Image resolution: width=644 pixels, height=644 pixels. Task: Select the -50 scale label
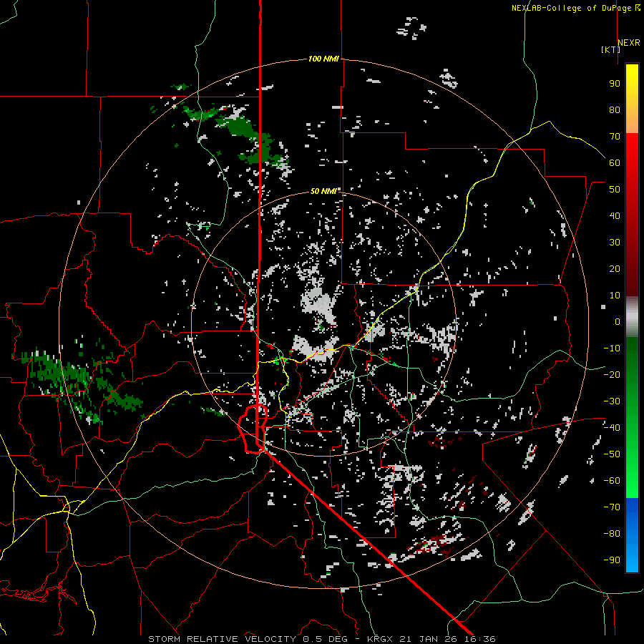(x=612, y=454)
